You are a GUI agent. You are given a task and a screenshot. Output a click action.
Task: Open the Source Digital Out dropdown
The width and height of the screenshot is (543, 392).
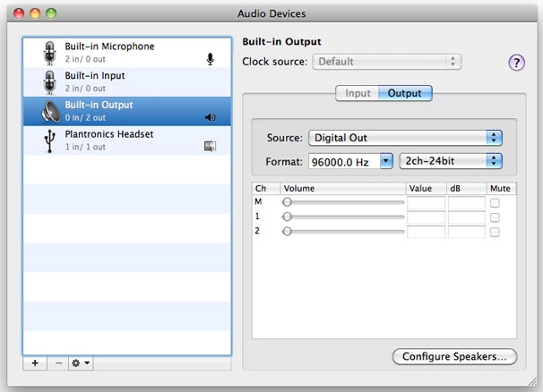(x=405, y=138)
